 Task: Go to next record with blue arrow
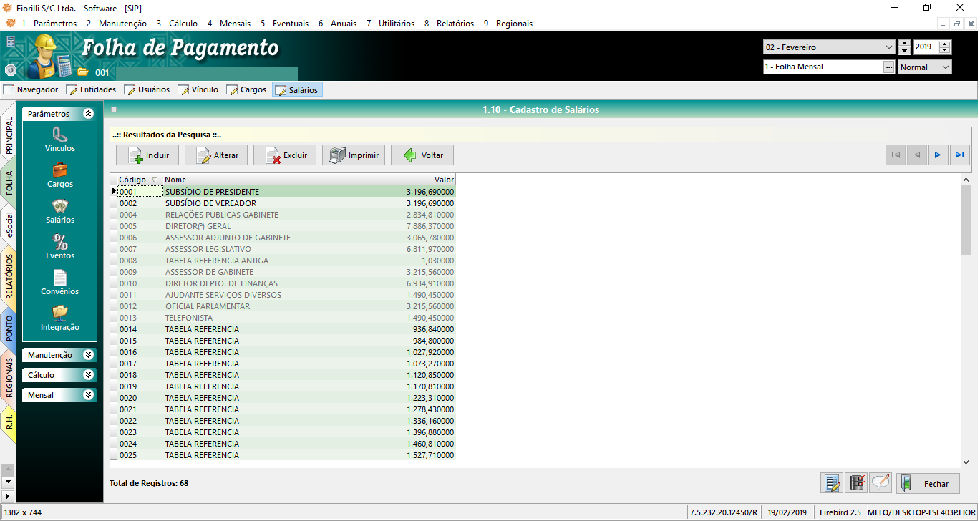click(x=938, y=155)
